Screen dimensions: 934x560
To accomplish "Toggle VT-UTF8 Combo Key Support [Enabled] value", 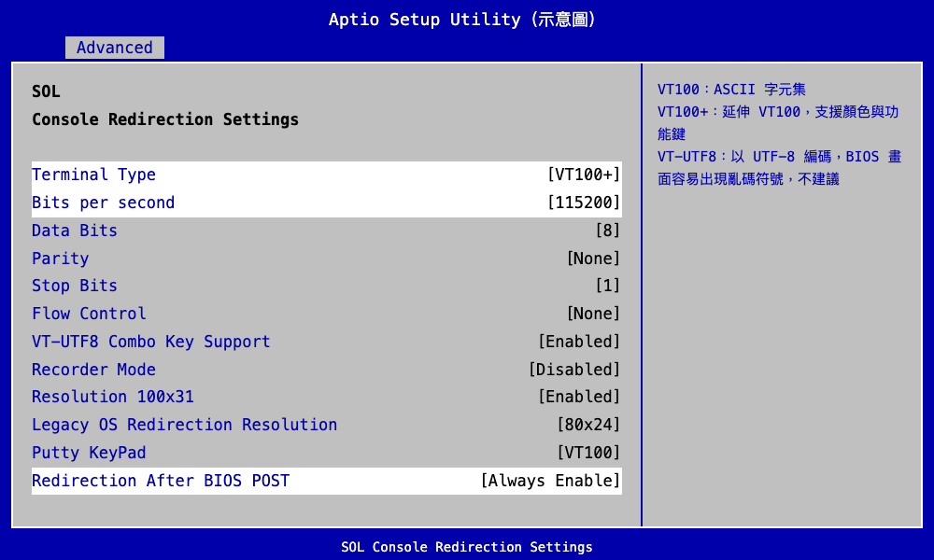I will click(x=579, y=342).
